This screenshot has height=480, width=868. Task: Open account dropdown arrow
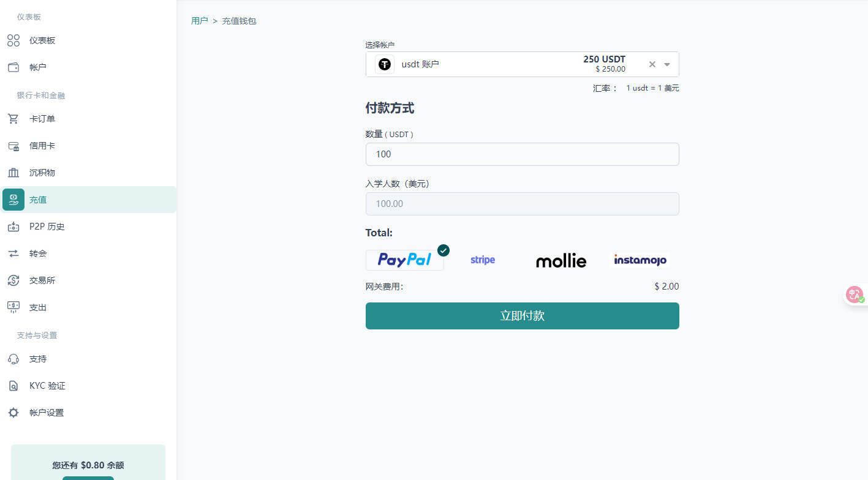coord(667,64)
